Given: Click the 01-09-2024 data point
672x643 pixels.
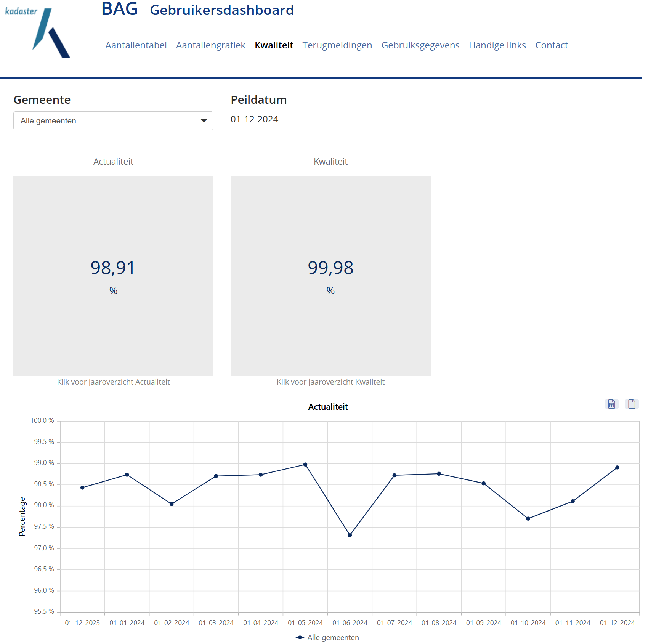Looking at the screenshot, I should (484, 483).
